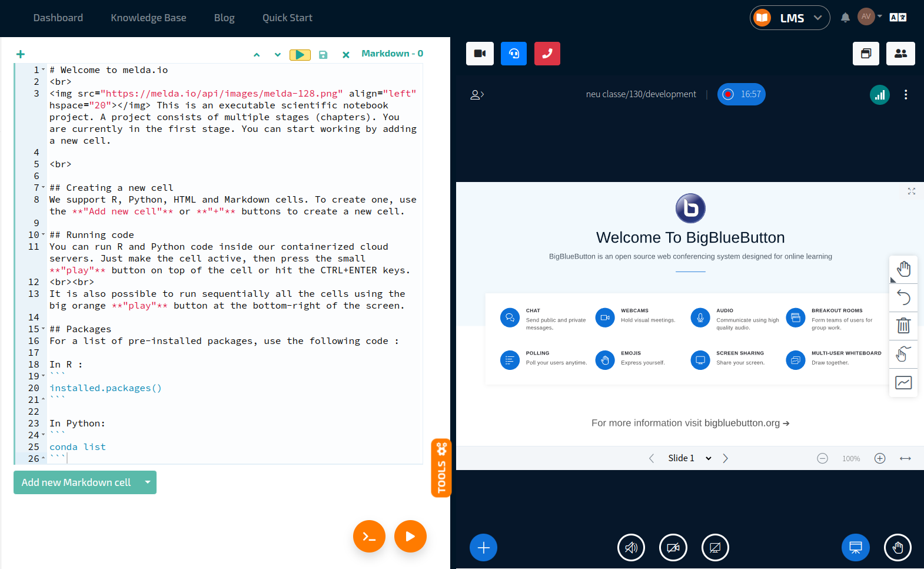Click the red hang up call button

(547, 54)
